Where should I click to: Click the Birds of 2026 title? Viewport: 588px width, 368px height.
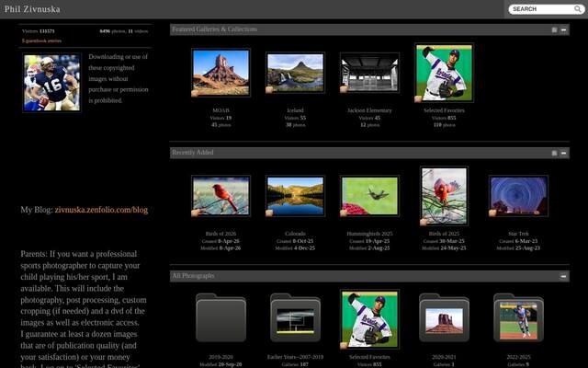[x=220, y=234]
